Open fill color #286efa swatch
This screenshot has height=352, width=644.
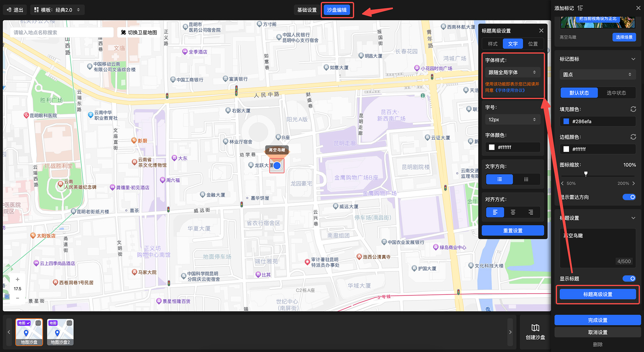point(566,122)
